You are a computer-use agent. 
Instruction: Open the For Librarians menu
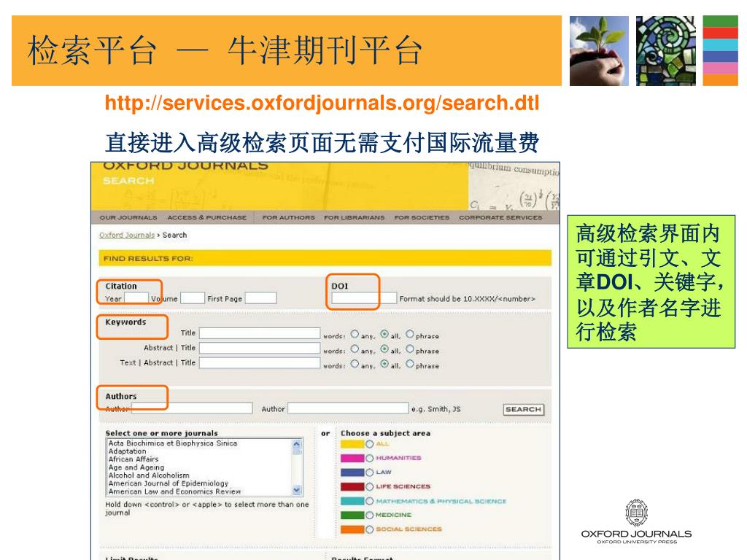[x=354, y=217]
